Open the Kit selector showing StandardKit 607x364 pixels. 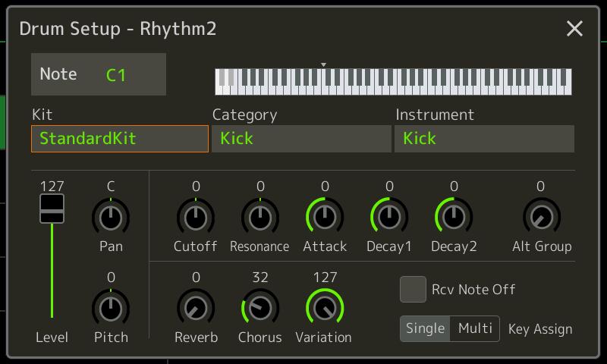tap(120, 139)
